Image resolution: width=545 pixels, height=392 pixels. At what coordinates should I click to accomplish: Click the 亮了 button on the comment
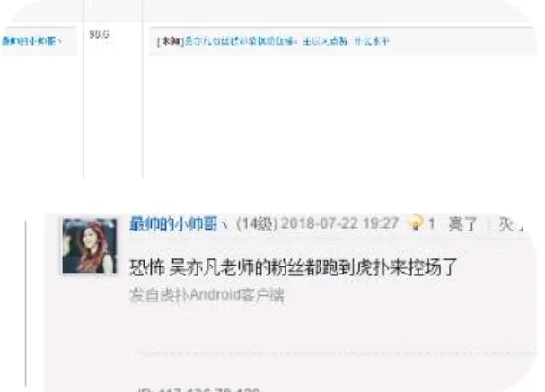point(462,224)
